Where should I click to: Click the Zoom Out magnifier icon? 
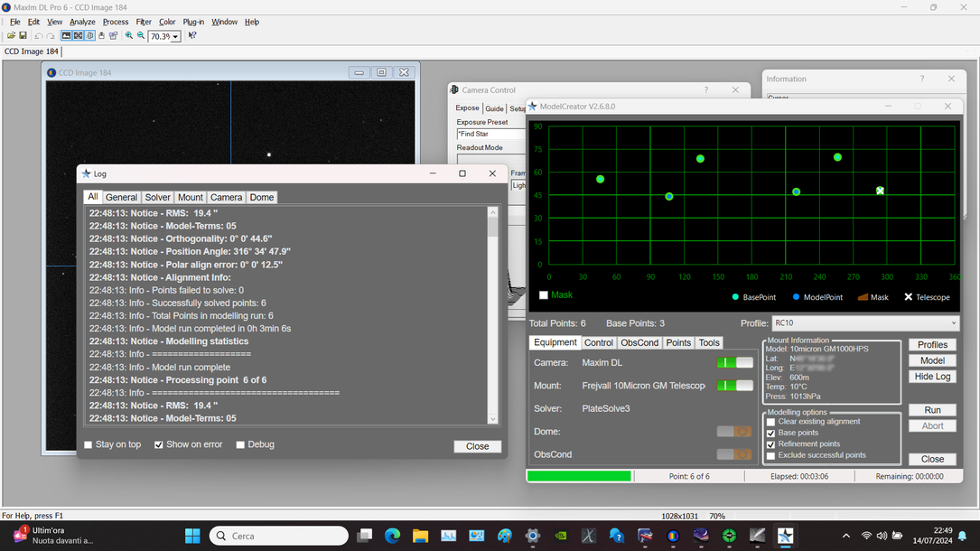[x=140, y=36]
